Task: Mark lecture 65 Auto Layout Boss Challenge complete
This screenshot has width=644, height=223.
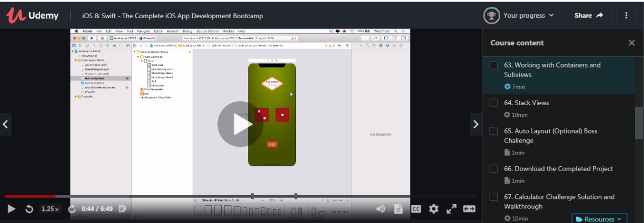Action: [494, 131]
